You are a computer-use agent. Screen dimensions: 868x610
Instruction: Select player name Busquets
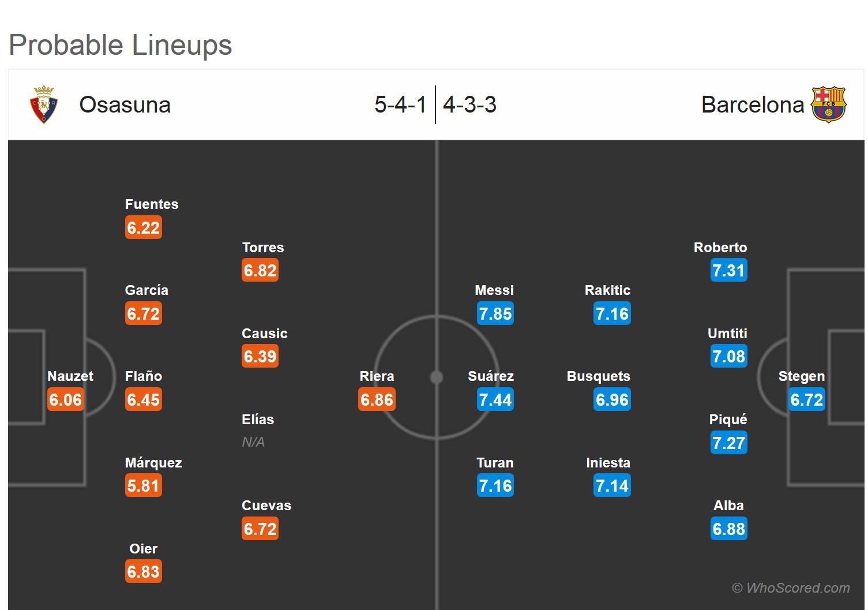(598, 376)
